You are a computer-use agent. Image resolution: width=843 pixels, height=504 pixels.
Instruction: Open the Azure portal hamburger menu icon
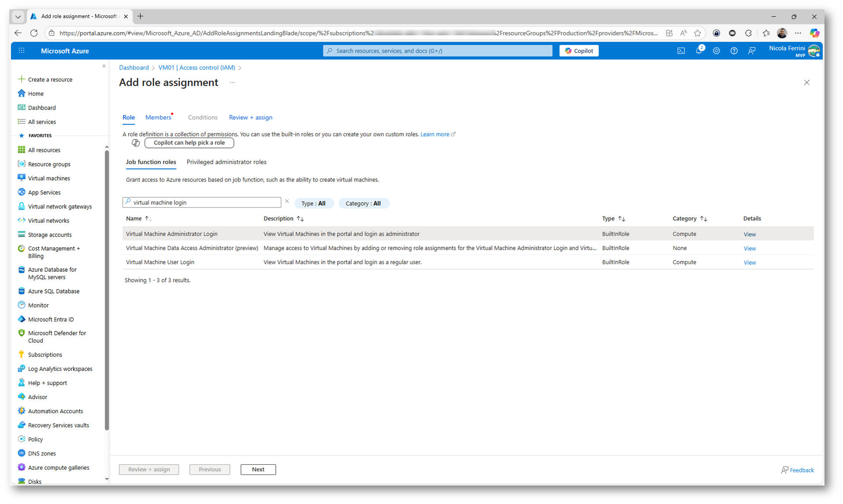(x=22, y=51)
